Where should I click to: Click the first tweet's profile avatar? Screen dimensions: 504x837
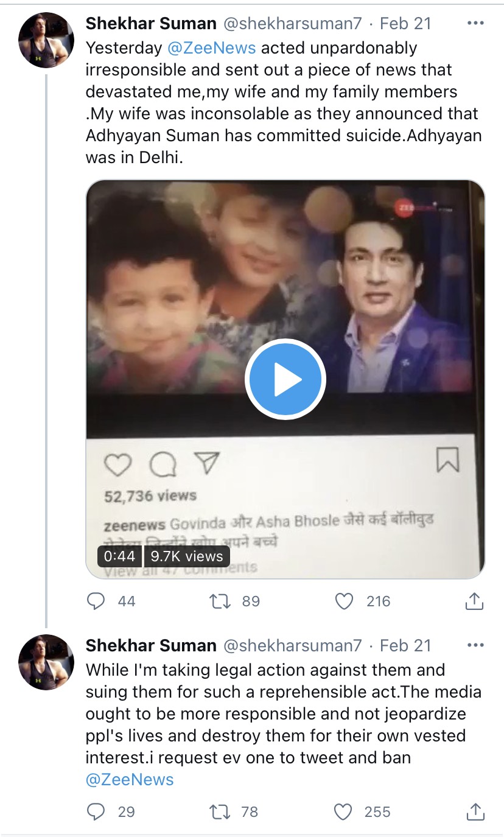click(46, 40)
